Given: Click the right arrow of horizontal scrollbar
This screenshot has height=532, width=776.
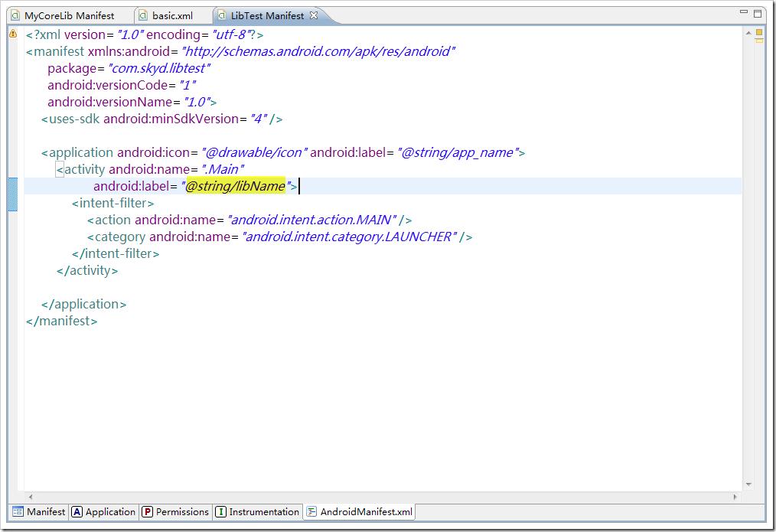Looking at the screenshot, I should (x=735, y=494).
